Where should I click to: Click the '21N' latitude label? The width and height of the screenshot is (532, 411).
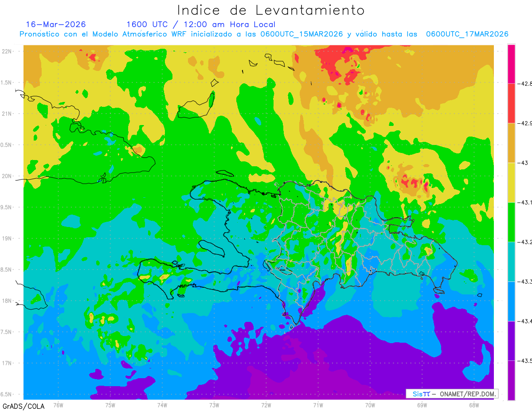(8, 114)
